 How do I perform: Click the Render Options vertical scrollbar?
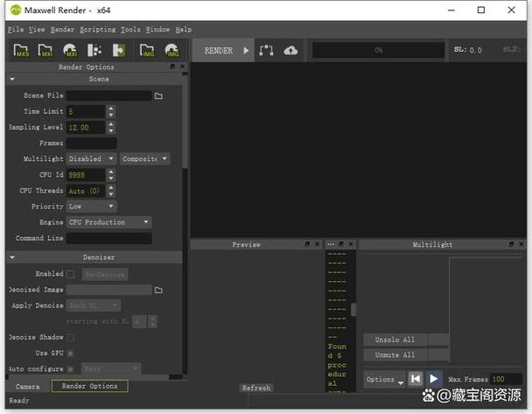click(x=185, y=121)
